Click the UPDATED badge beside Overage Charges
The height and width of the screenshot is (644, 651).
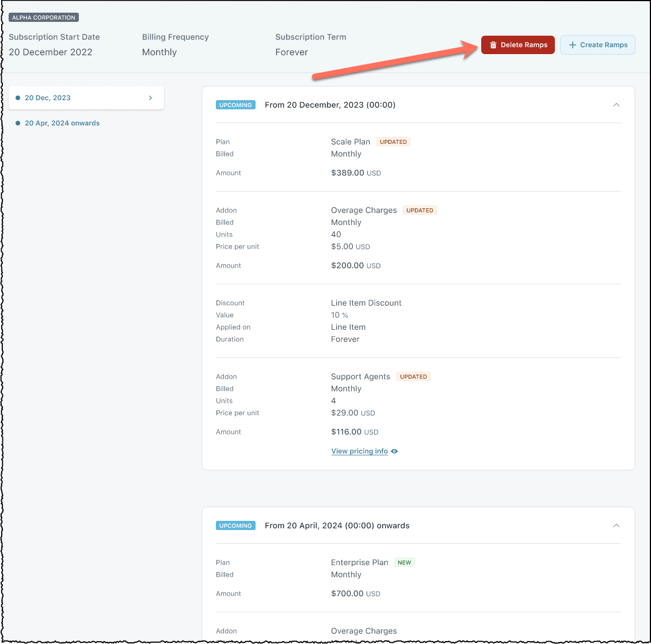click(x=420, y=210)
